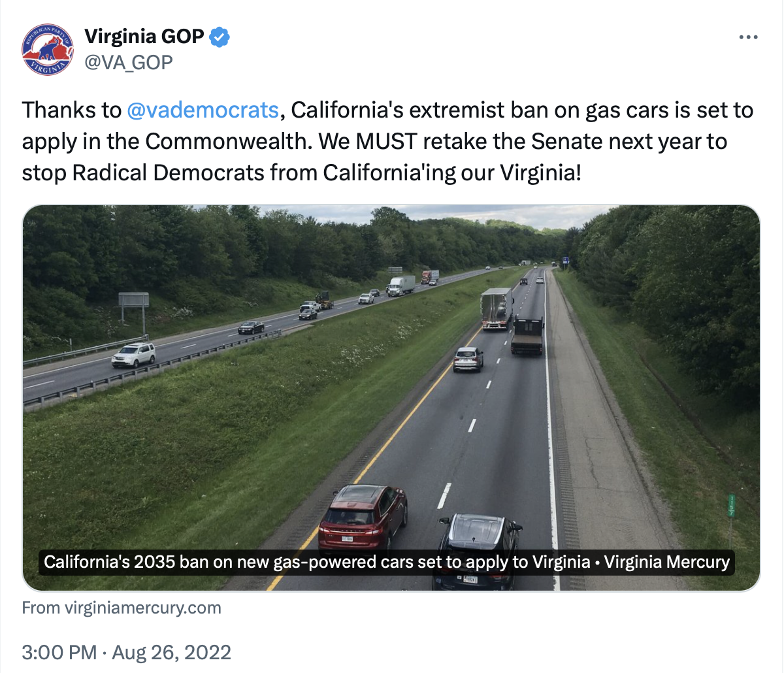Open the Virginia GOP profile by clicking its name
This screenshot has height=673, width=784.
pos(142,37)
